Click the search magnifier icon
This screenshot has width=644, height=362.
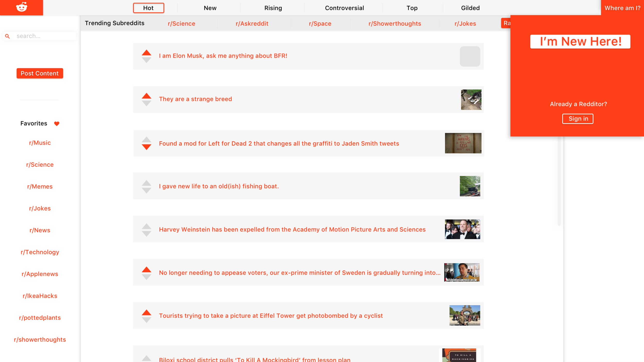tap(7, 36)
